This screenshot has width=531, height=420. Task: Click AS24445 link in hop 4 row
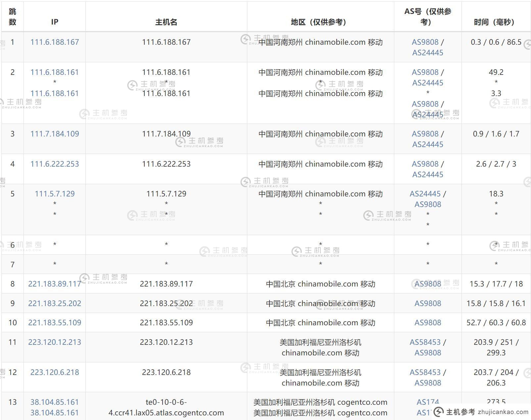tap(428, 175)
